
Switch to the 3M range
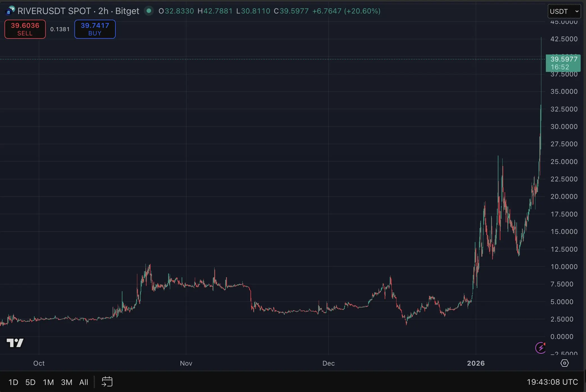coord(67,382)
